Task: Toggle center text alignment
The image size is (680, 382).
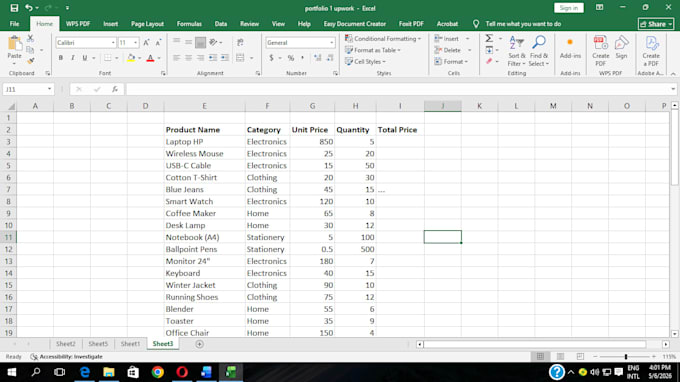Action: pos(188,58)
